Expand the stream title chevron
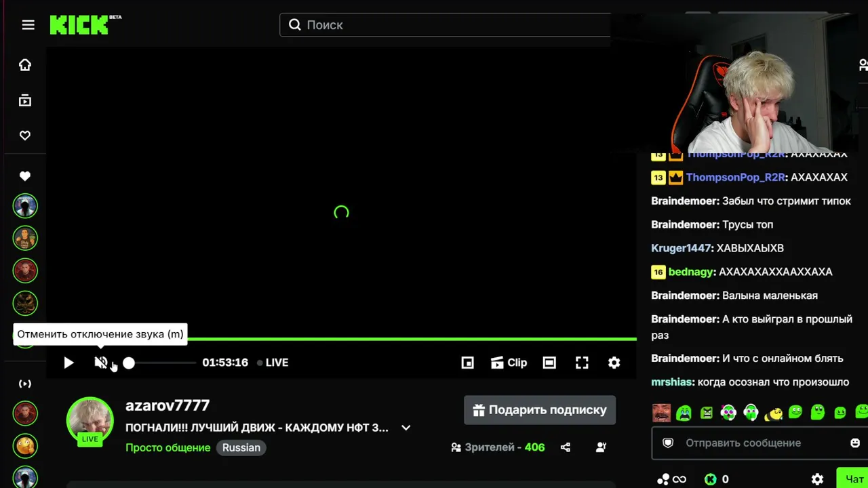The height and width of the screenshot is (488, 868). (x=406, y=428)
